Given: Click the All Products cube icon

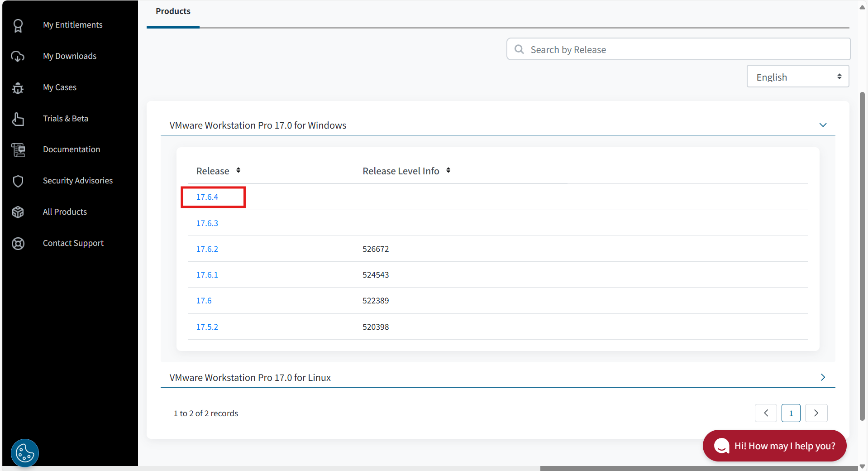Looking at the screenshot, I should (x=18, y=212).
